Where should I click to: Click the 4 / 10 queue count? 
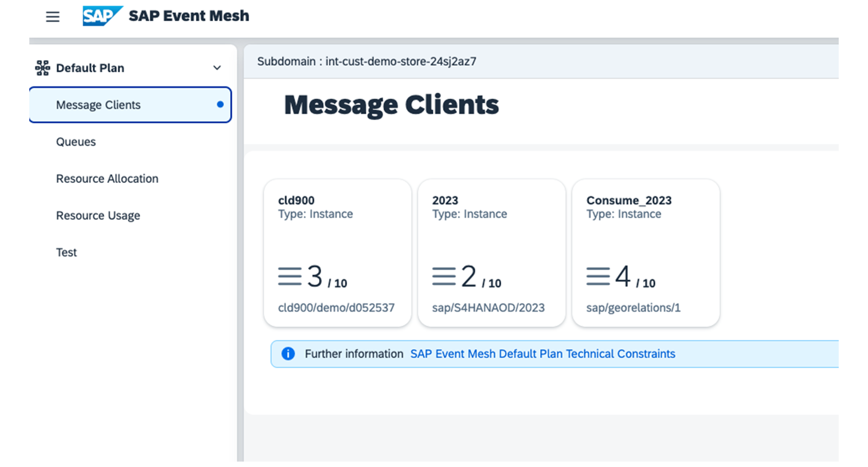[635, 276]
